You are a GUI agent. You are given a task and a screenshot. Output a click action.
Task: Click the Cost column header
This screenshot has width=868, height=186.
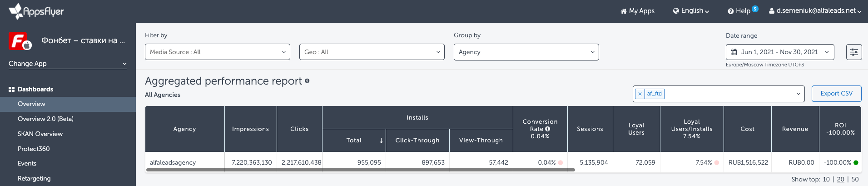point(748,129)
